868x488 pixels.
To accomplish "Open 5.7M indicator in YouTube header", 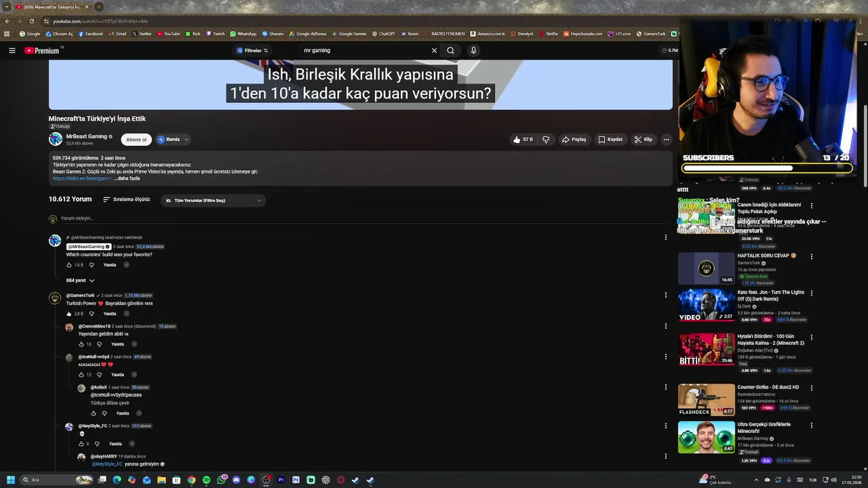I will pos(670,50).
